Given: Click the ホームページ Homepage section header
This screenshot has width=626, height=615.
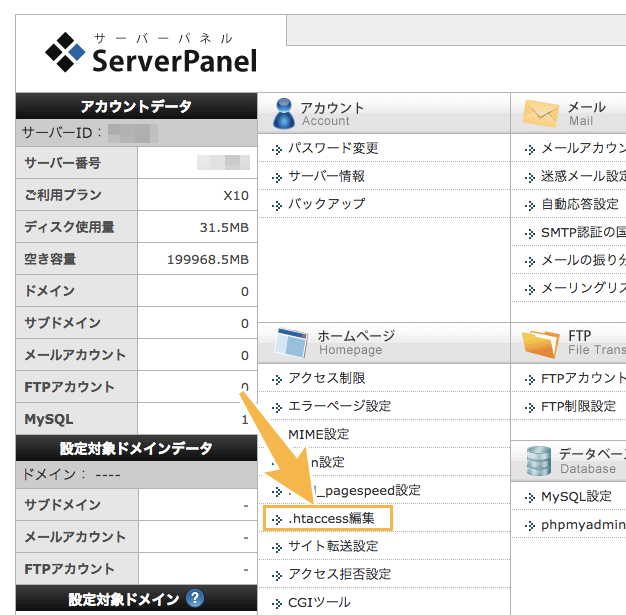Looking at the screenshot, I should point(384,343).
